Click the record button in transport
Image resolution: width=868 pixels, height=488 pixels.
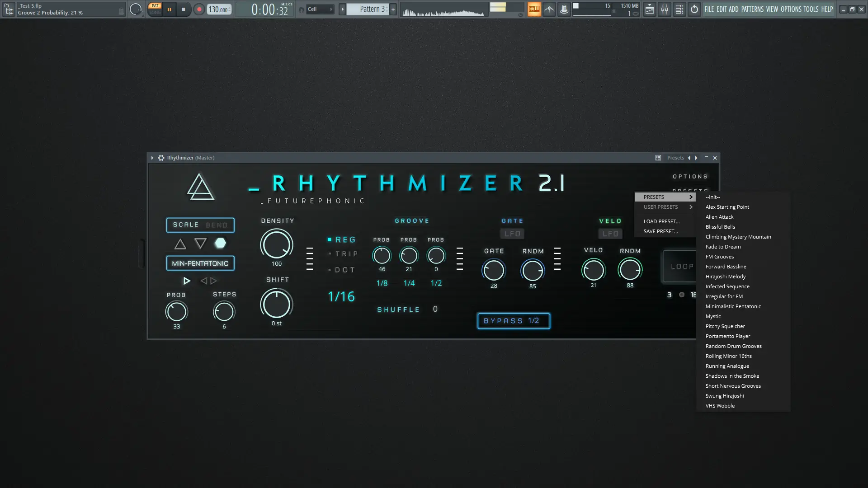pyautogui.click(x=199, y=9)
